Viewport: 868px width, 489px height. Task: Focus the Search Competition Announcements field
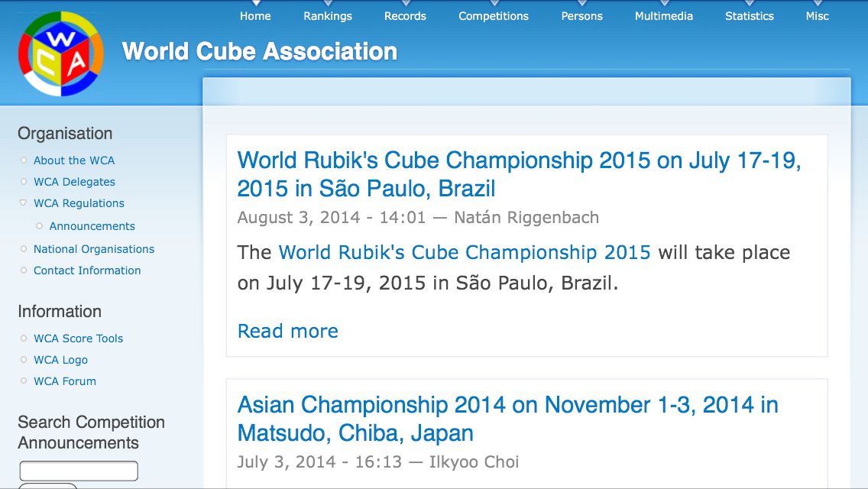click(79, 471)
